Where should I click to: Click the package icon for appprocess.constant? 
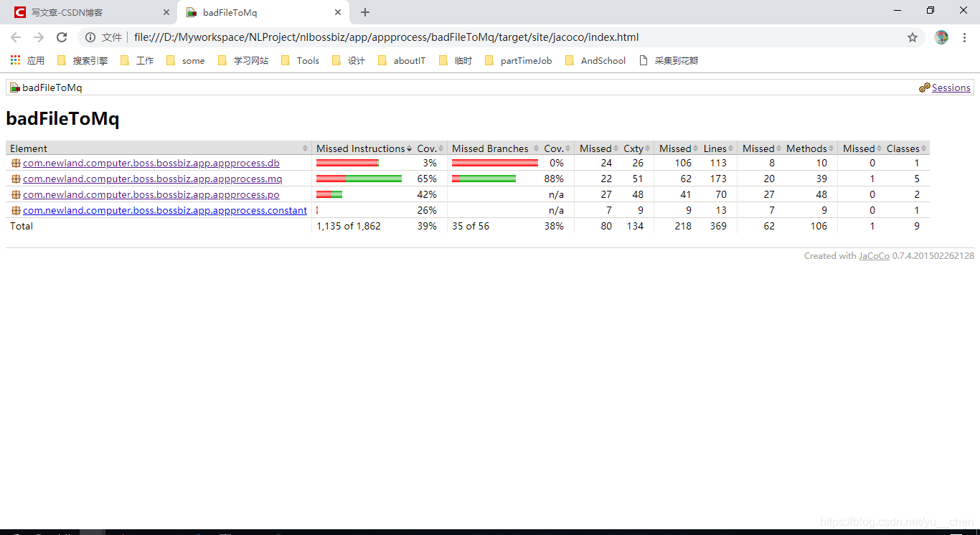[x=16, y=211]
